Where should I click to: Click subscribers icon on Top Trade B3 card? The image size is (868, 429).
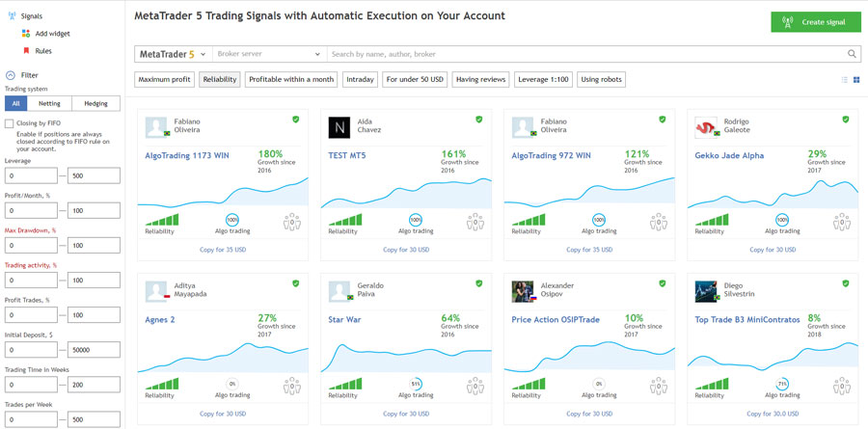841,386
